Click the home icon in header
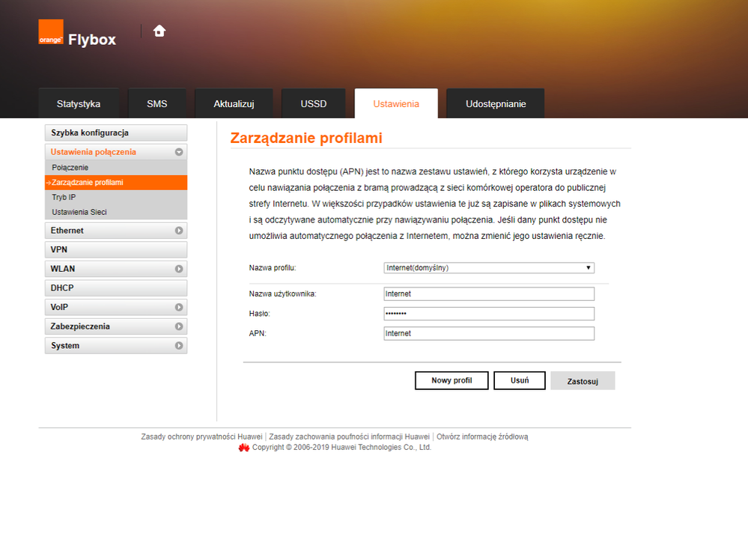Image resolution: width=748 pixels, height=560 pixels. (x=159, y=31)
